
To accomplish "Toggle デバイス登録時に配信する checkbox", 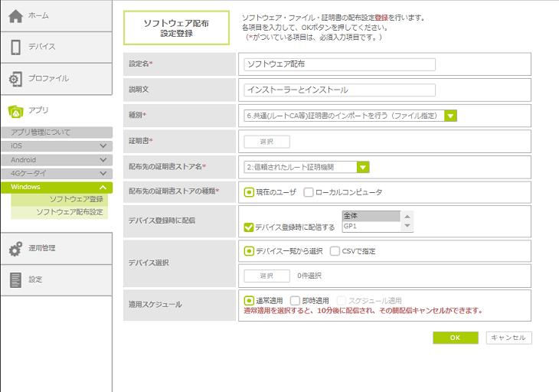I will click(x=249, y=227).
